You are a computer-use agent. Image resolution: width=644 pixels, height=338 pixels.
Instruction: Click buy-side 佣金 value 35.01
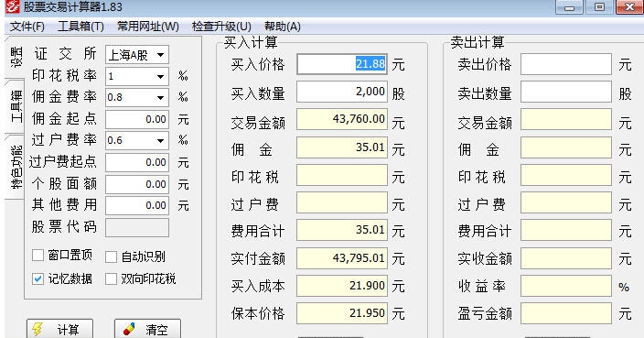(x=342, y=147)
